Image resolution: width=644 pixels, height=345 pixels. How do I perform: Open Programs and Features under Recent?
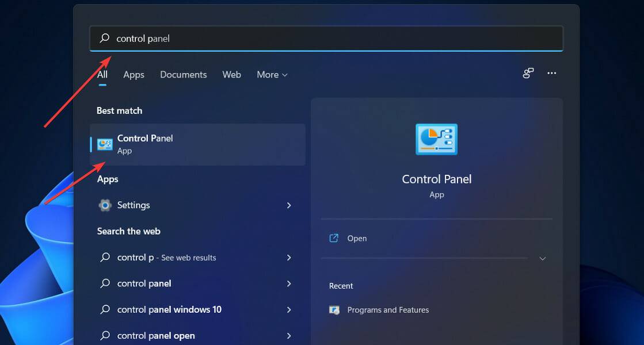pyautogui.click(x=388, y=310)
